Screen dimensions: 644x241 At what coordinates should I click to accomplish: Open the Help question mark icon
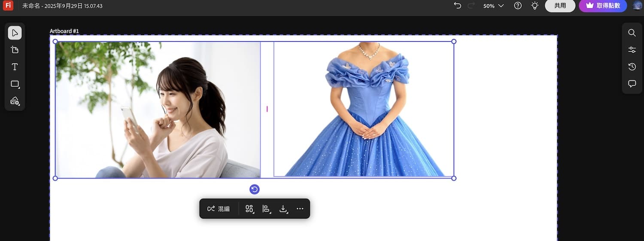[518, 6]
